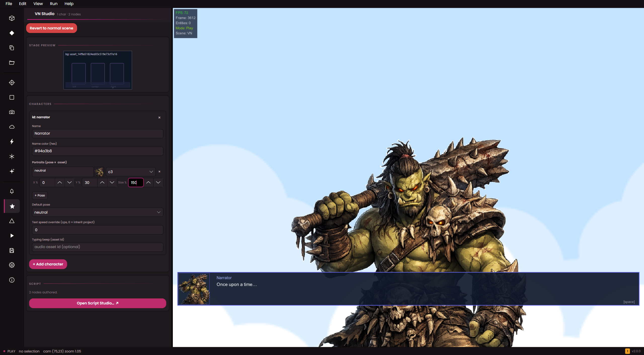Click the orc portrait in dialogue box
The height and width of the screenshot is (355, 644).
click(194, 289)
